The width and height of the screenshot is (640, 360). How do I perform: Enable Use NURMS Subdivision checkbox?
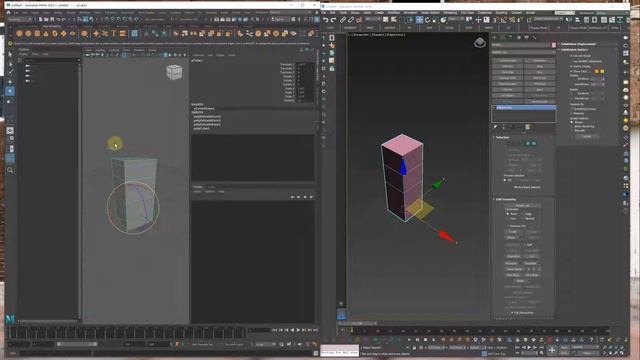571,61
